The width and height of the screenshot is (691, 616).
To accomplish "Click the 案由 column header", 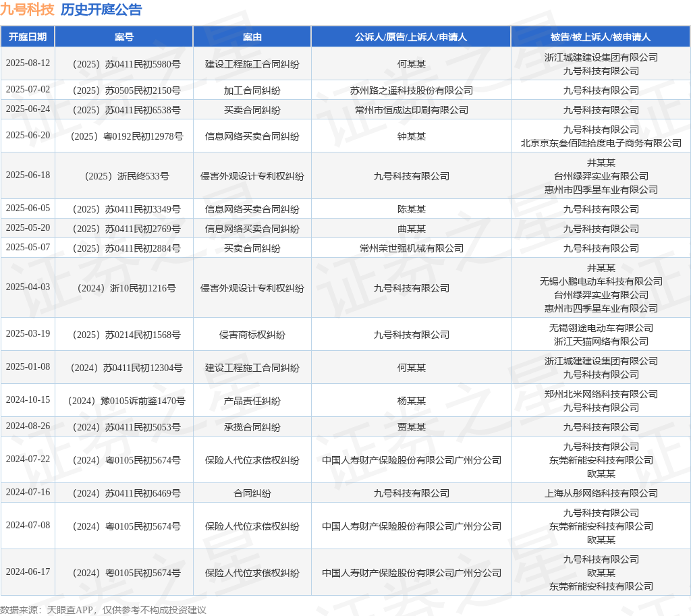I will coord(252,37).
